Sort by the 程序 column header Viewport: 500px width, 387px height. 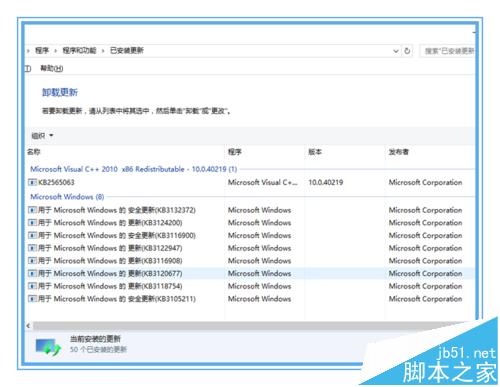point(235,152)
